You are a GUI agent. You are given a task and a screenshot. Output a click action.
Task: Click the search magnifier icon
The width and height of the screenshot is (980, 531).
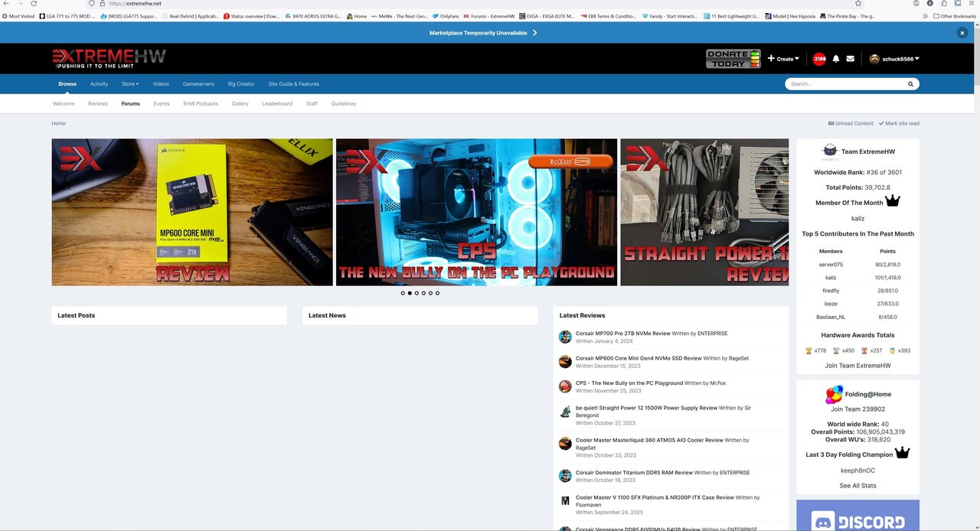[x=910, y=83]
